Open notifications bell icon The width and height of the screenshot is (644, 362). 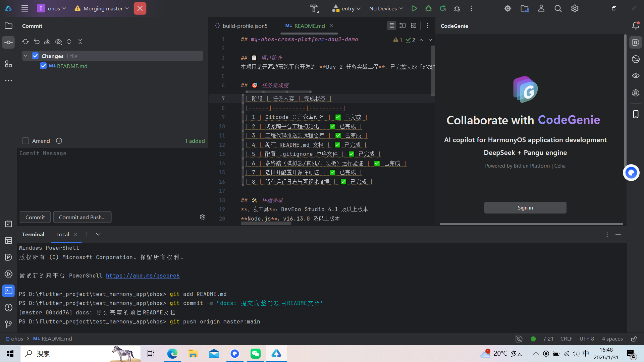pyautogui.click(x=636, y=25)
